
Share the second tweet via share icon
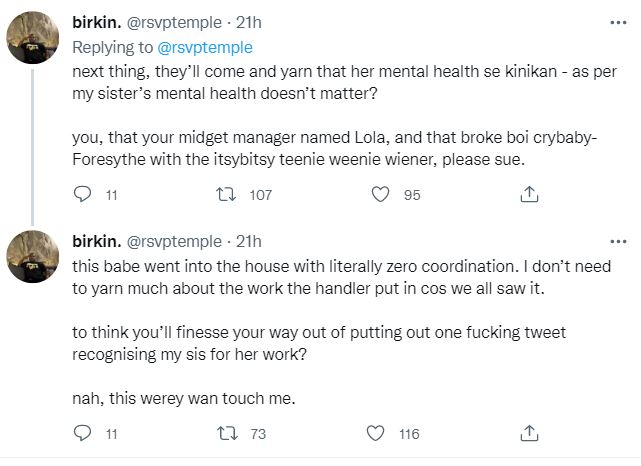[530, 433]
